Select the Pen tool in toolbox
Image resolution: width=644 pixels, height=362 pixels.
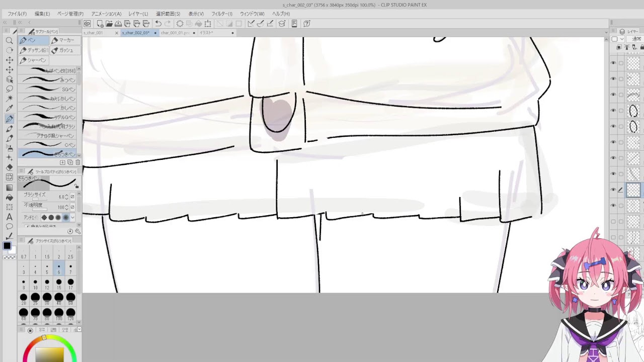click(9, 119)
